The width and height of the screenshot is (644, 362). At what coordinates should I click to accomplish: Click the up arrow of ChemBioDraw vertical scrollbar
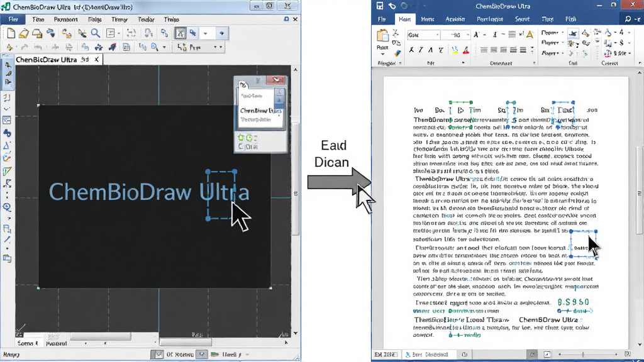pyautogui.click(x=296, y=70)
